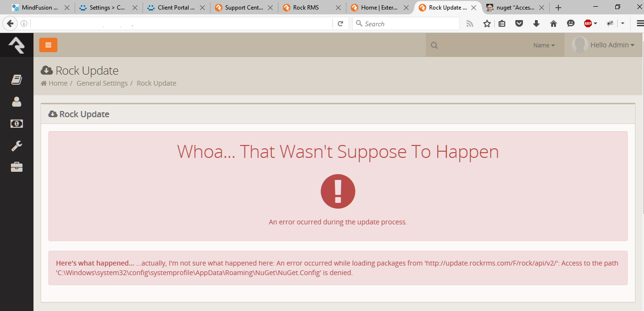Switch to the Client Portal tab

177,8
